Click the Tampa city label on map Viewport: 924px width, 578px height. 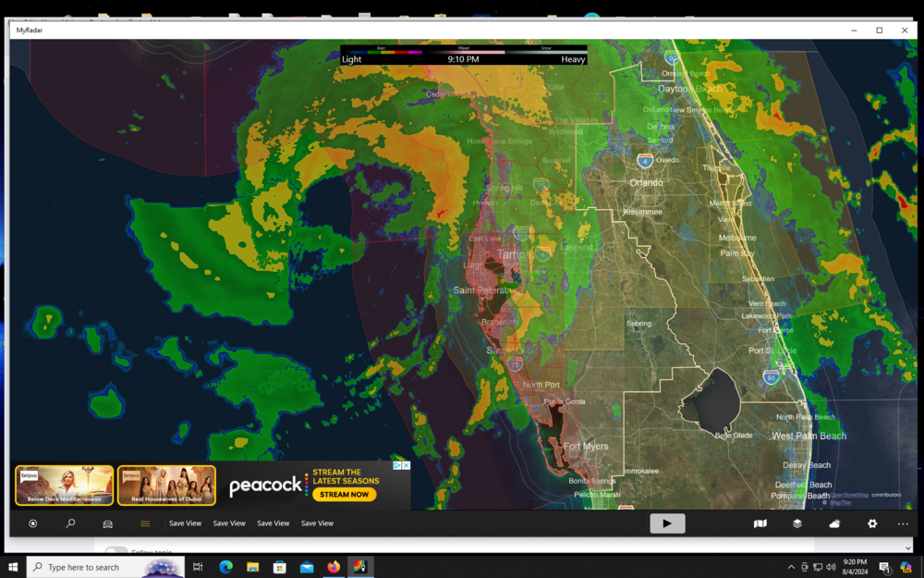515,254
